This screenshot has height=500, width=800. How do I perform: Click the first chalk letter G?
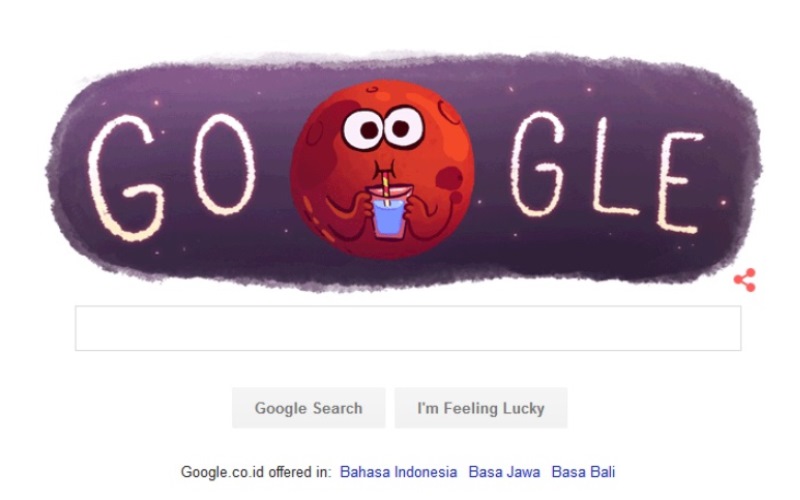(x=124, y=178)
